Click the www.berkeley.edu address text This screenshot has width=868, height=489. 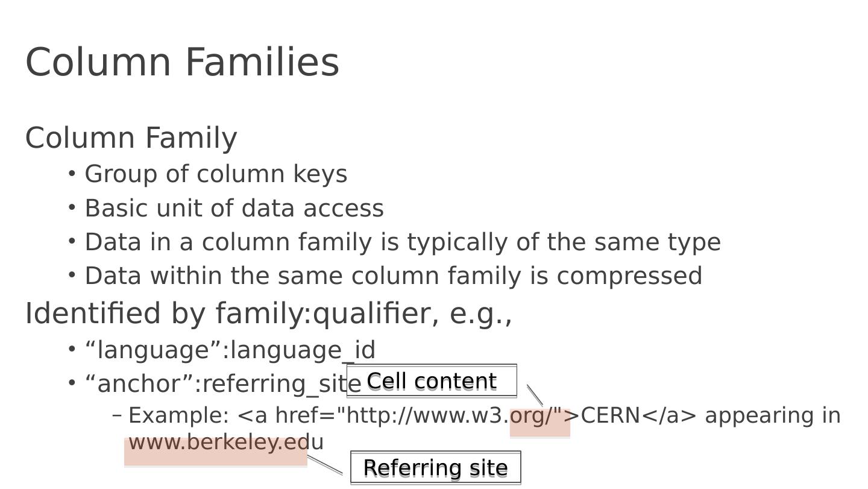226,443
